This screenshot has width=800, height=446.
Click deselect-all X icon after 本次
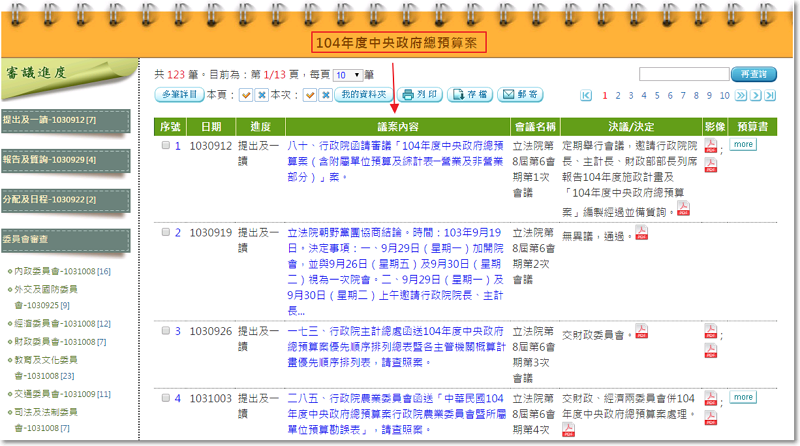pos(324,95)
